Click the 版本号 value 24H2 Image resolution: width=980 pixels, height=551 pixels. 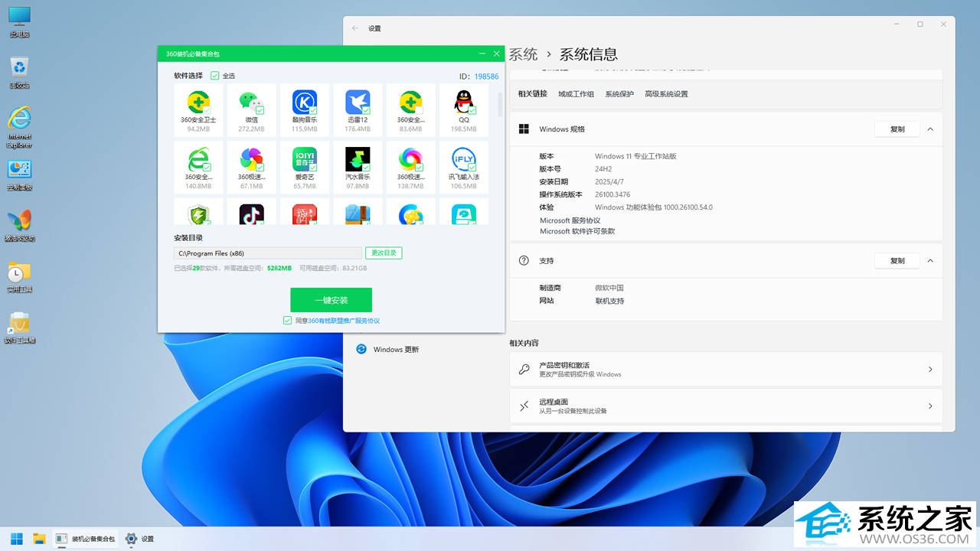(x=605, y=169)
